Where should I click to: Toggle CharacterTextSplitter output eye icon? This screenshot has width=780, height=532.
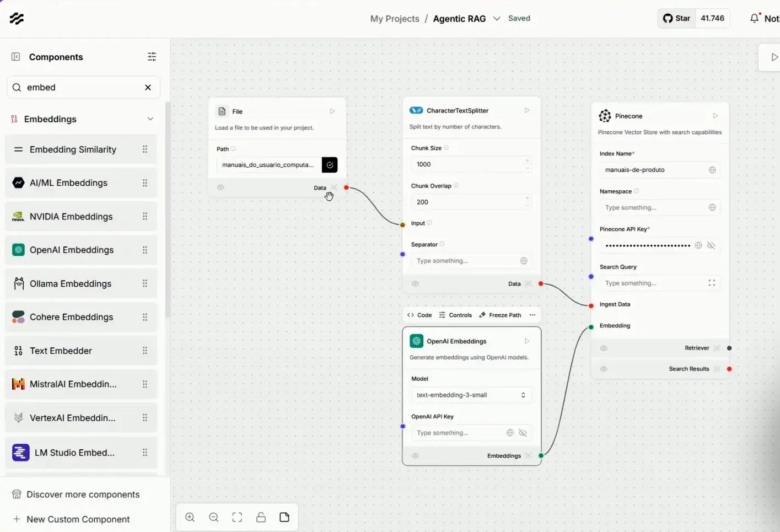(x=415, y=284)
